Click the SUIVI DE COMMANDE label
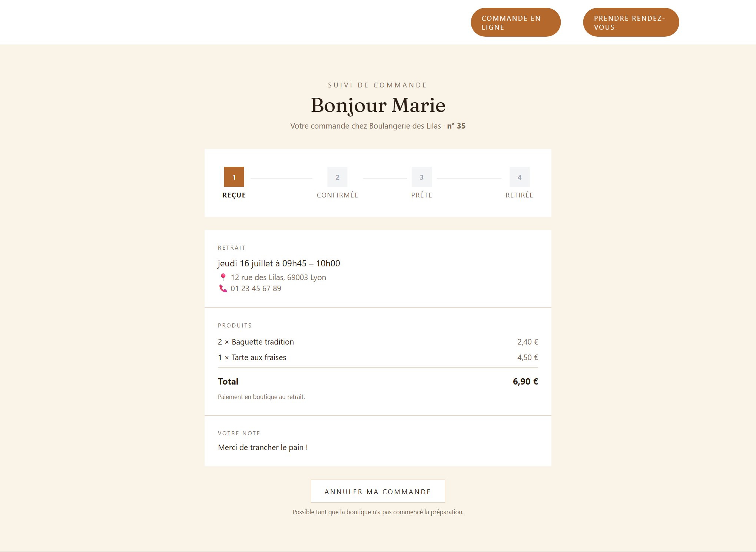Viewport: 756px width, 552px height. tap(378, 85)
